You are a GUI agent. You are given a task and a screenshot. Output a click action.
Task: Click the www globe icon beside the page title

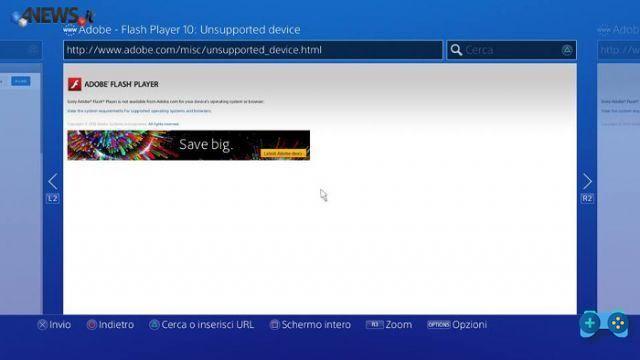pyautogui.click(x=70, y=29)
